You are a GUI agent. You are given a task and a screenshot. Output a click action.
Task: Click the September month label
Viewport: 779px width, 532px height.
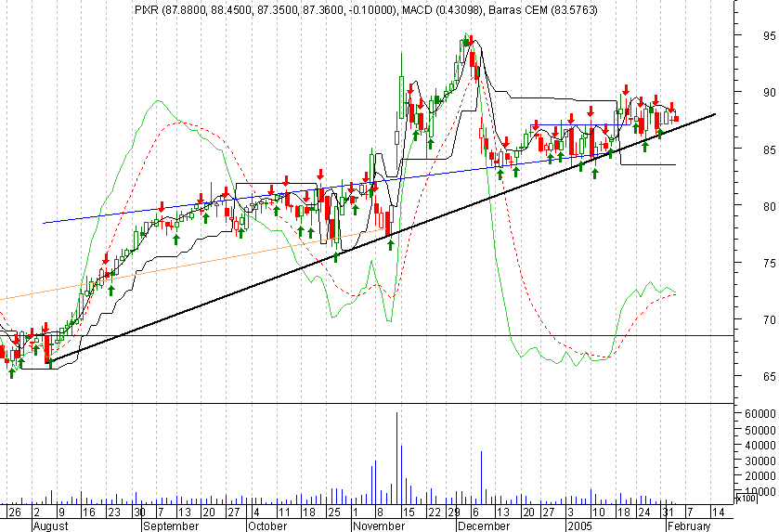click(171, 526)
